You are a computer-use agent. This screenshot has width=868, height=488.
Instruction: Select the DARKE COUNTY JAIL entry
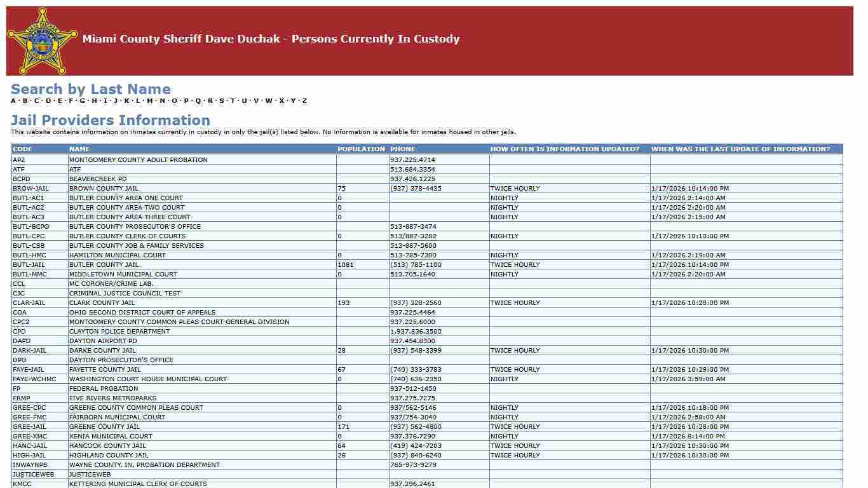coord(102,351)
